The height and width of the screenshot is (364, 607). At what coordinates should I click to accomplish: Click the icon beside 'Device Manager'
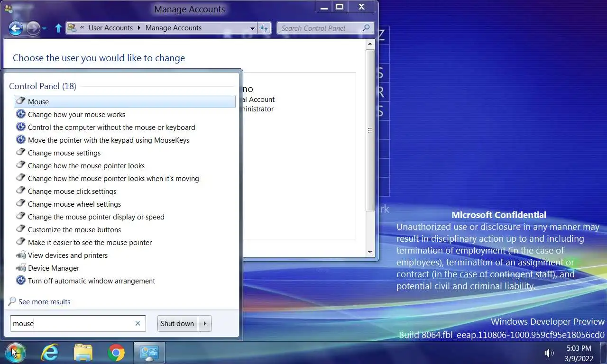click(20, 268)
